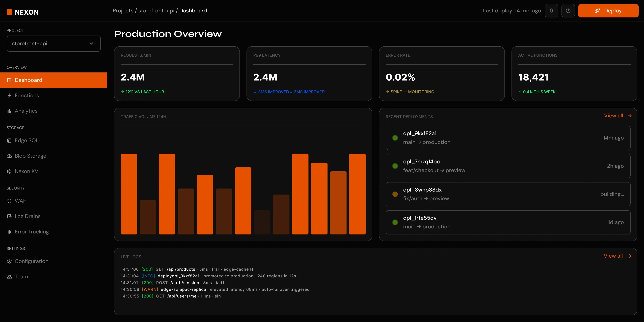Click the Analytics bar chart icon
644x322 pixels.
tap(9, 111)
